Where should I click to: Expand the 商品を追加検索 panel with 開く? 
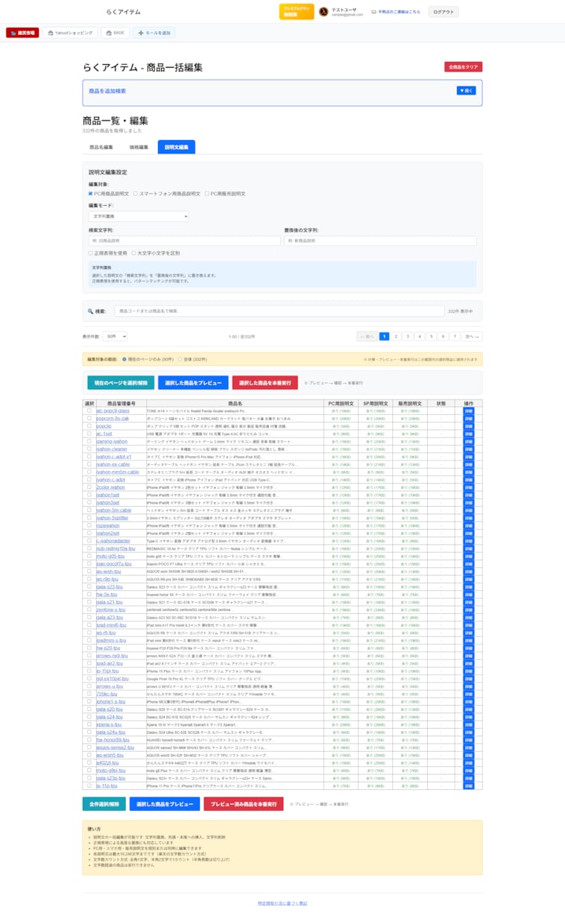point(466,90)
